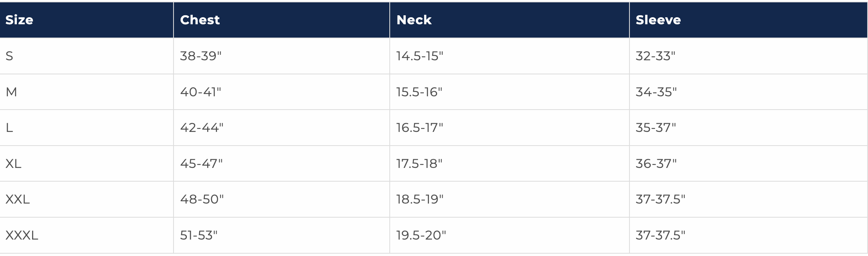Click the 51-53" chest measurement
This screenshot has height=256, width=868.
click(x=199, y=235)
